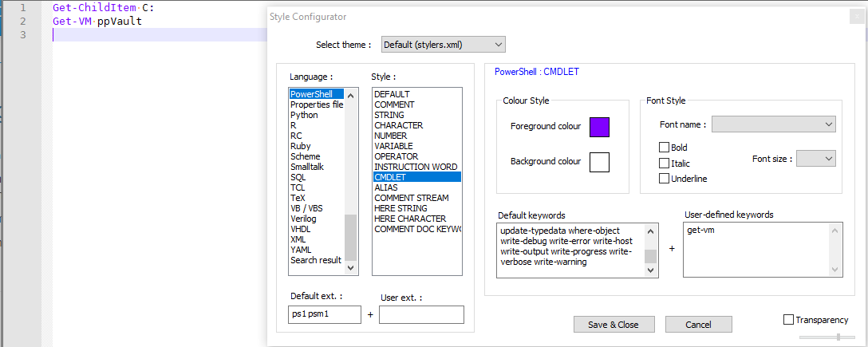Select OPERATOR style
Screen dimensions: 868x347
[416, 156]
